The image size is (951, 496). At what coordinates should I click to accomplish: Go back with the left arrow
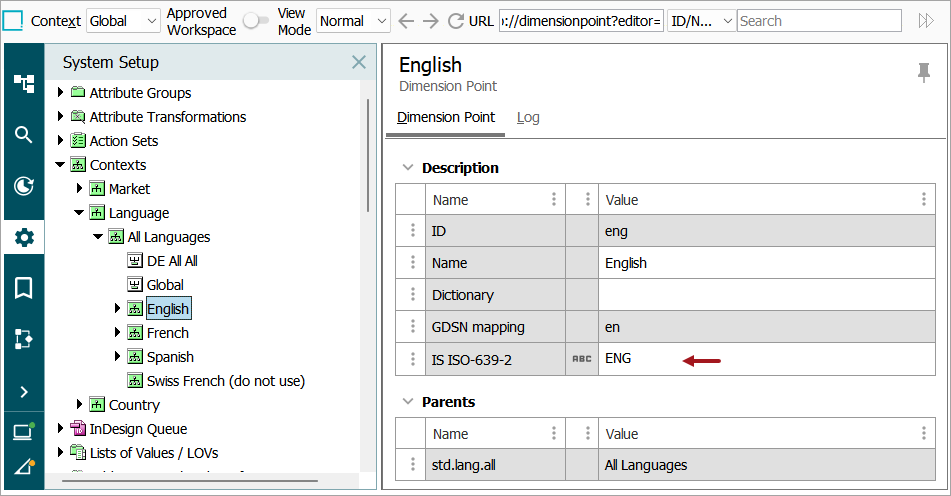(406, 21)
